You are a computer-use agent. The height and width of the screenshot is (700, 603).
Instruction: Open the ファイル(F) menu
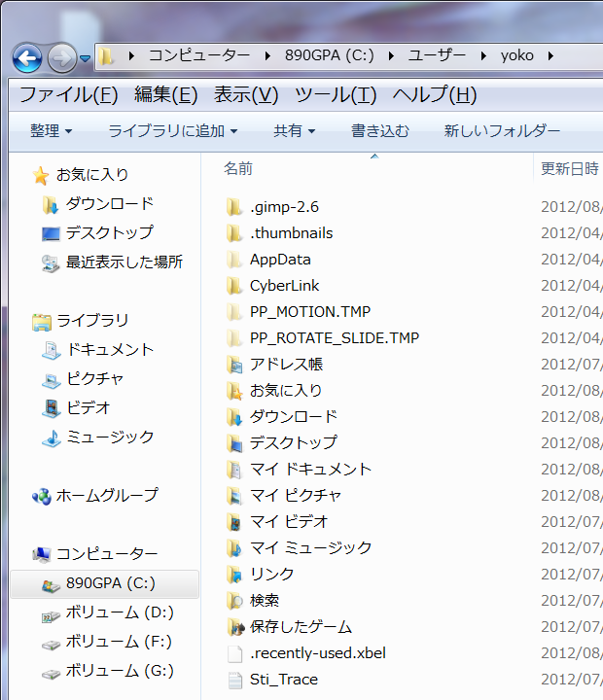pos(68,95)
